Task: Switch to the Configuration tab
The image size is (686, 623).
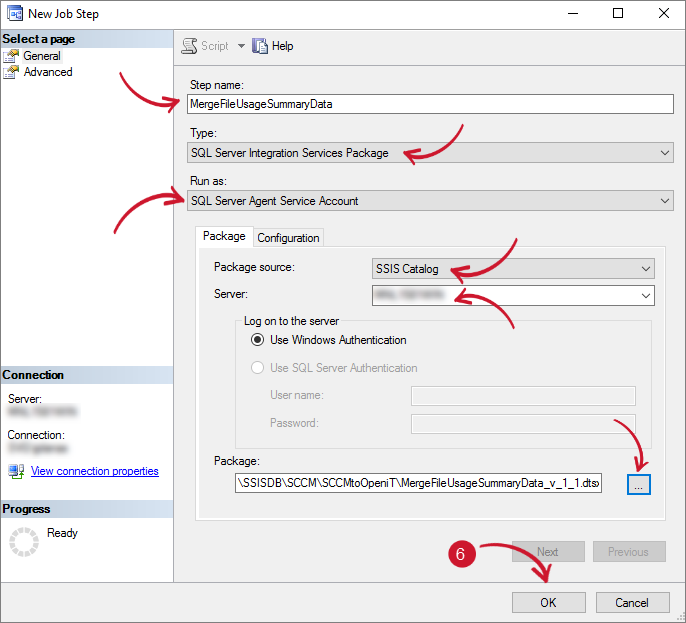Action: click(288, 237)
